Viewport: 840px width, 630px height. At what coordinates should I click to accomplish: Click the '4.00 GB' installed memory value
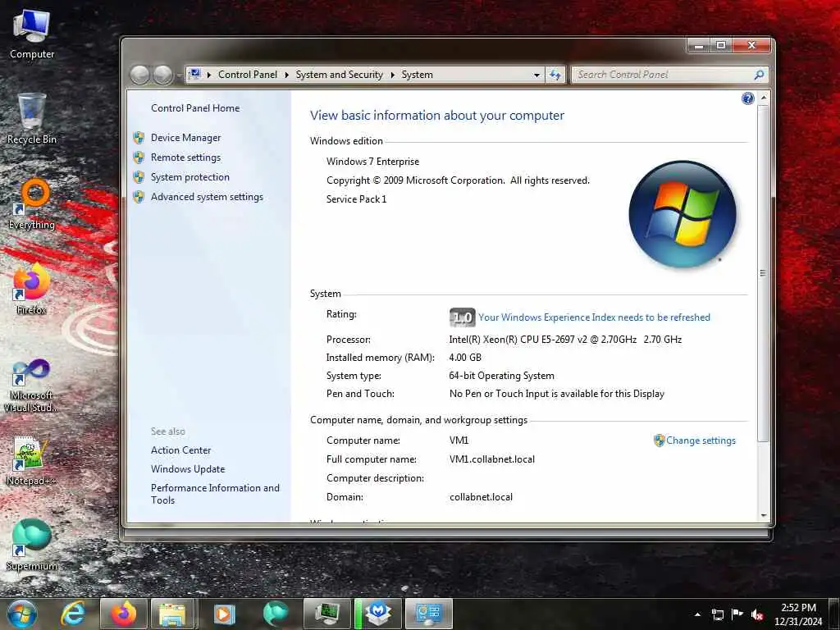465,358
